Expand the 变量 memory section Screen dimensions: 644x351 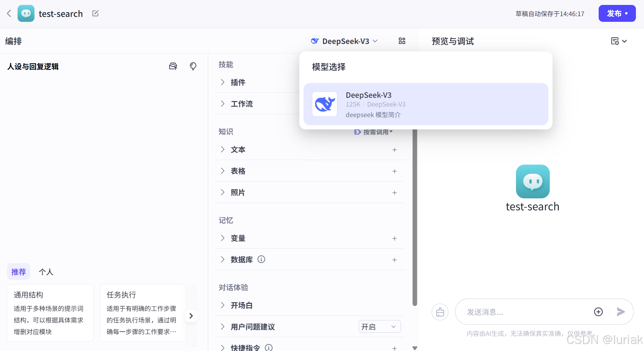click(223, 238)
